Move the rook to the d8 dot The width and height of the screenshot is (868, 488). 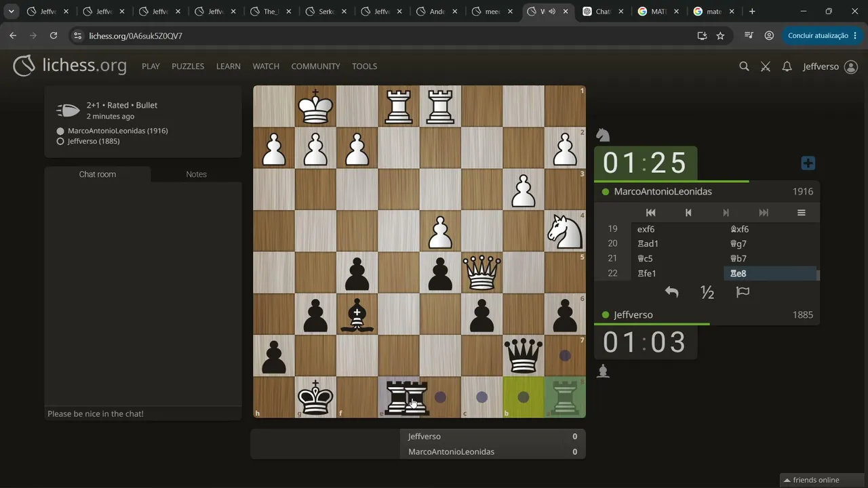tap(440, 397)
